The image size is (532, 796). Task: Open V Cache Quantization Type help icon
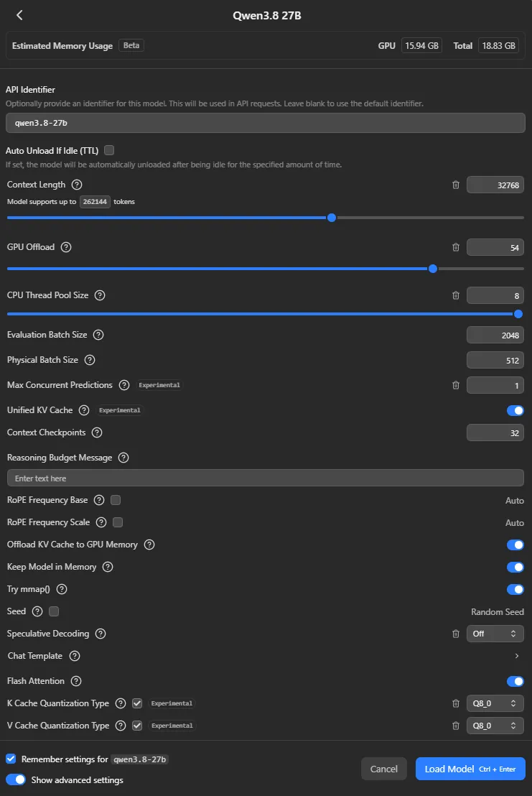click(x=120, y=726)
